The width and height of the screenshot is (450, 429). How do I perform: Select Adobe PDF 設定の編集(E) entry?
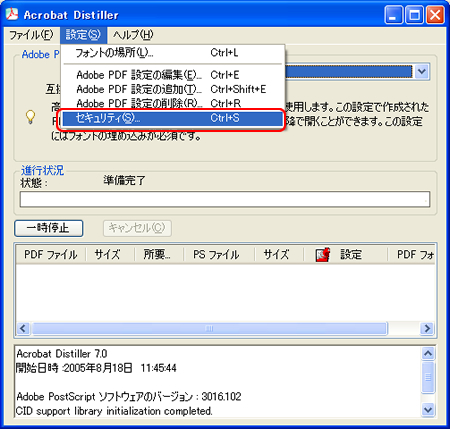[173, 75]
